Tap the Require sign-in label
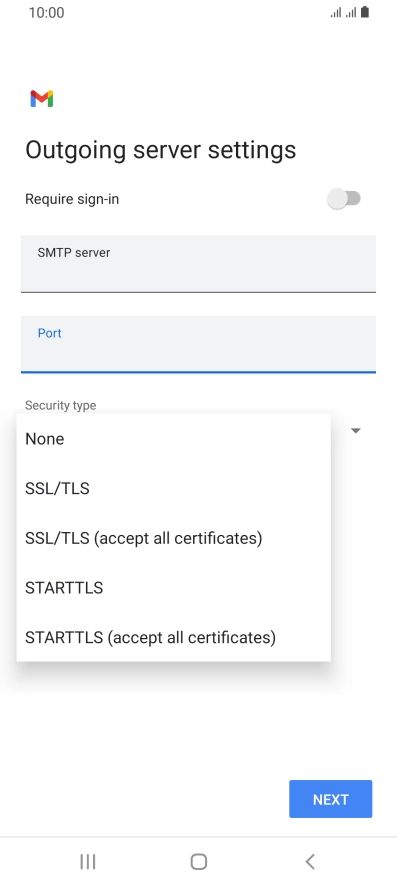The image size is (397, 886). [72, 199]
